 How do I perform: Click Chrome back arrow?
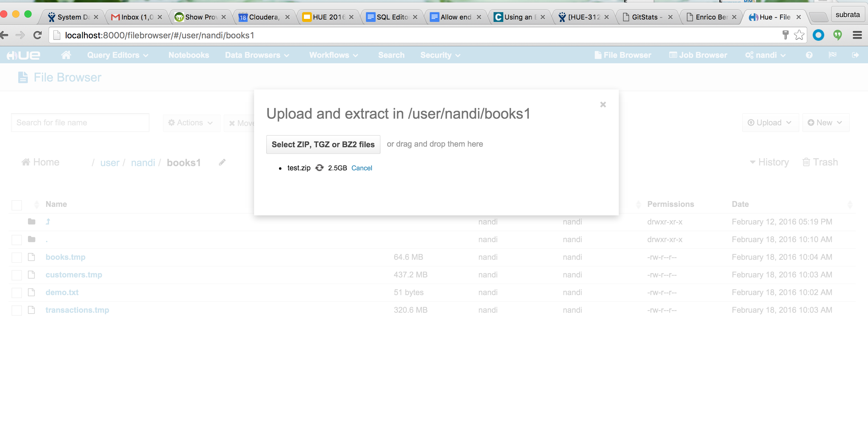click(x=4, y=35)
